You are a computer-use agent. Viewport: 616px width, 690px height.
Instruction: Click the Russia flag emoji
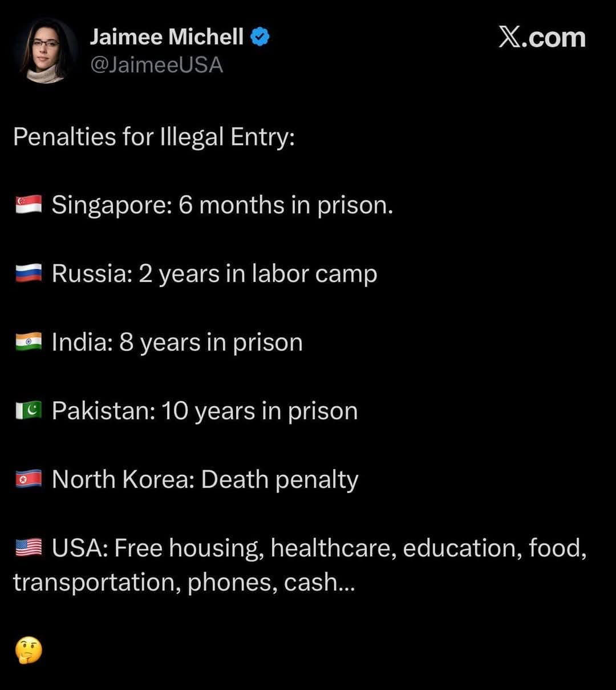[x=29, y=274]
